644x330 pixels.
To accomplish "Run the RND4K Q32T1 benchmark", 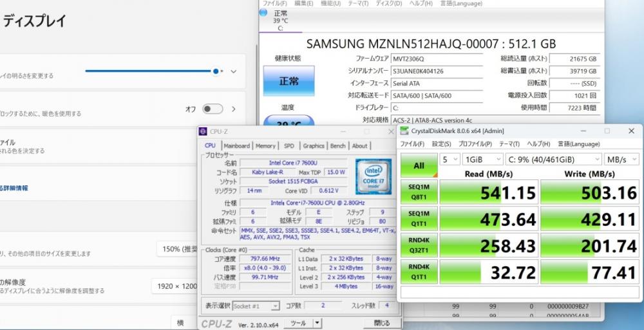I will point(419,245).
